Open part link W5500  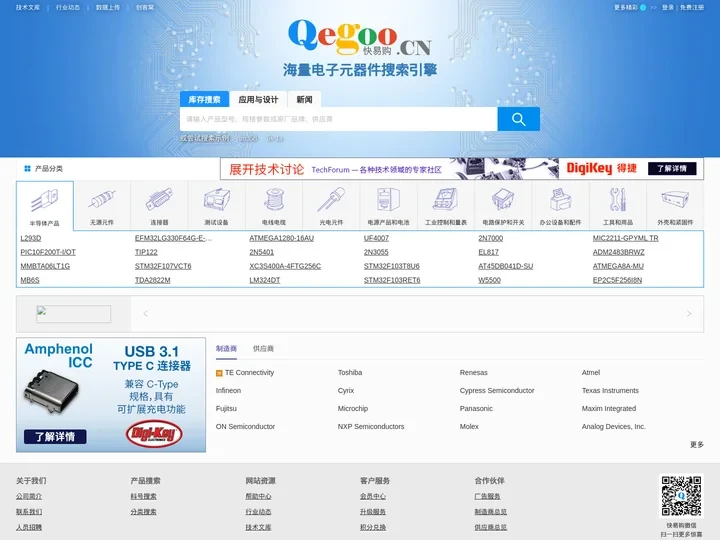point(489,280)
